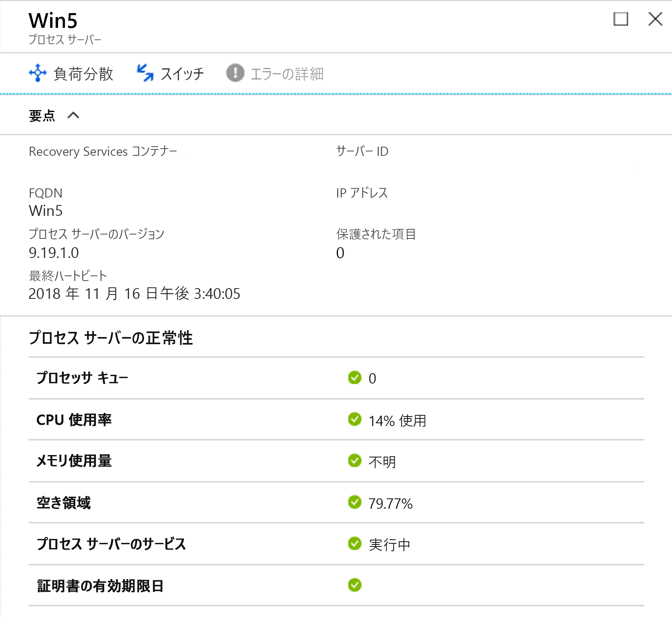672x618 pixels.
Task: Click green check for 証明書の有効期限日
Action: (355, 585)
